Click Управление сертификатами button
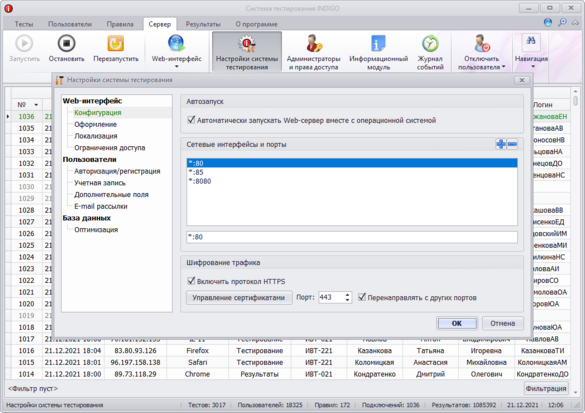Image resolution: width=585 pixels, height=413 pixels. point(239,298)
